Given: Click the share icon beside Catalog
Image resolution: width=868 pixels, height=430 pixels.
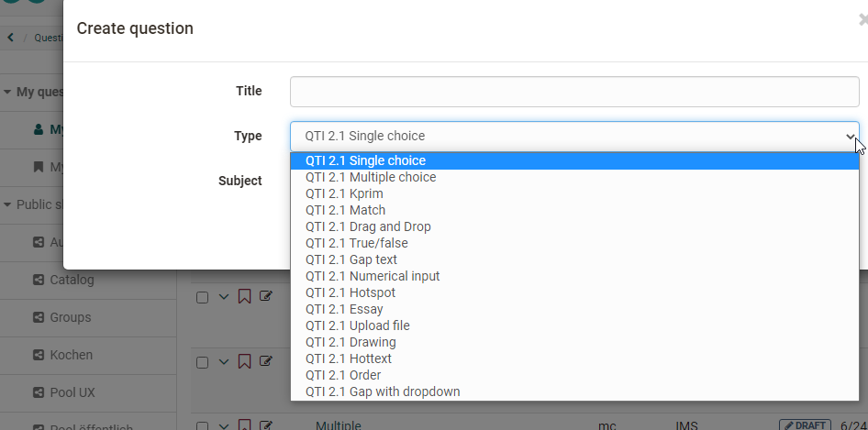Looking at the screenshot, I should [x=39, y=280].
